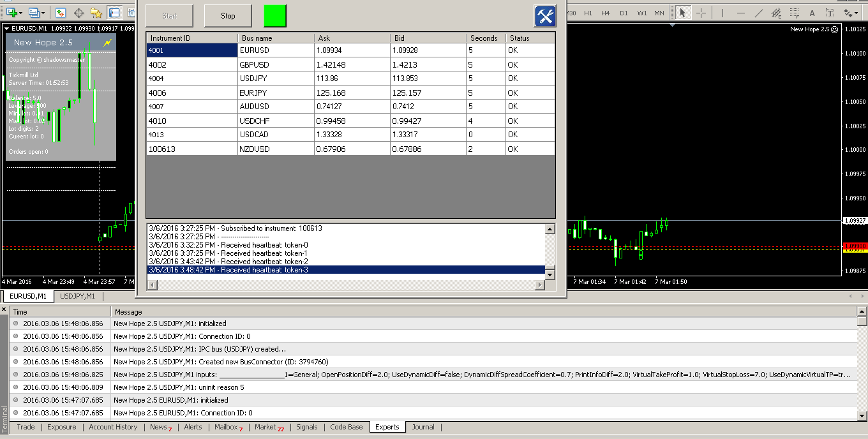
Task: Click the Account History tab
Action: tap(113, 427)
